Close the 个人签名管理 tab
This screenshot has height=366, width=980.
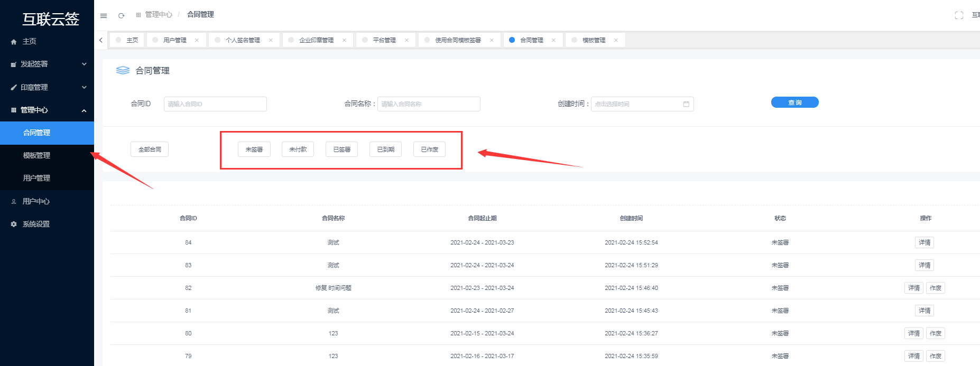[271, 40]
